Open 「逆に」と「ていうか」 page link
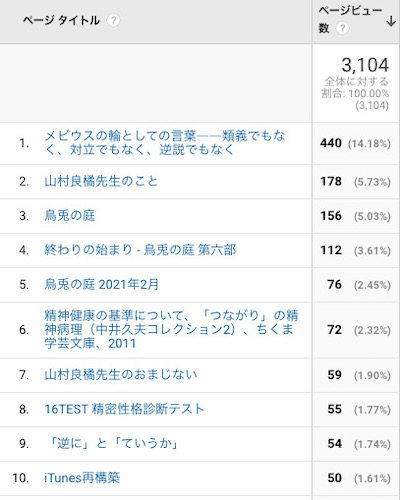The width and height of the screenshot is (400, 500). tap(112, 443)
